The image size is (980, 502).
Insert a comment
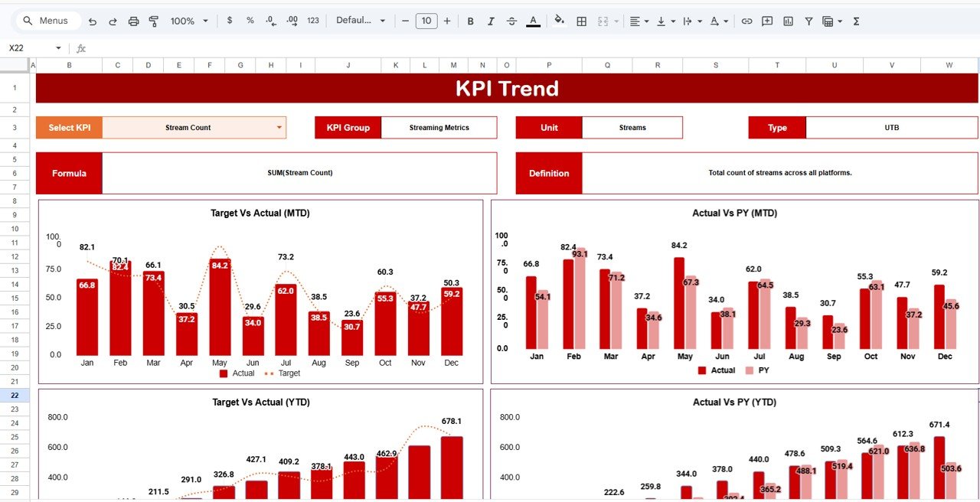click(767, 21)
